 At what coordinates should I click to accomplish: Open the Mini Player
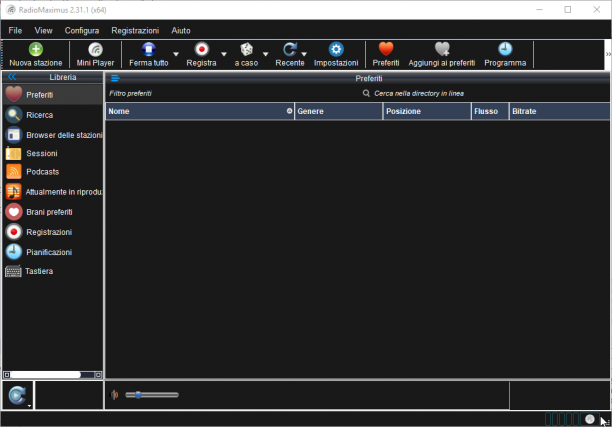pyautogui.click(x=95, y=55)
